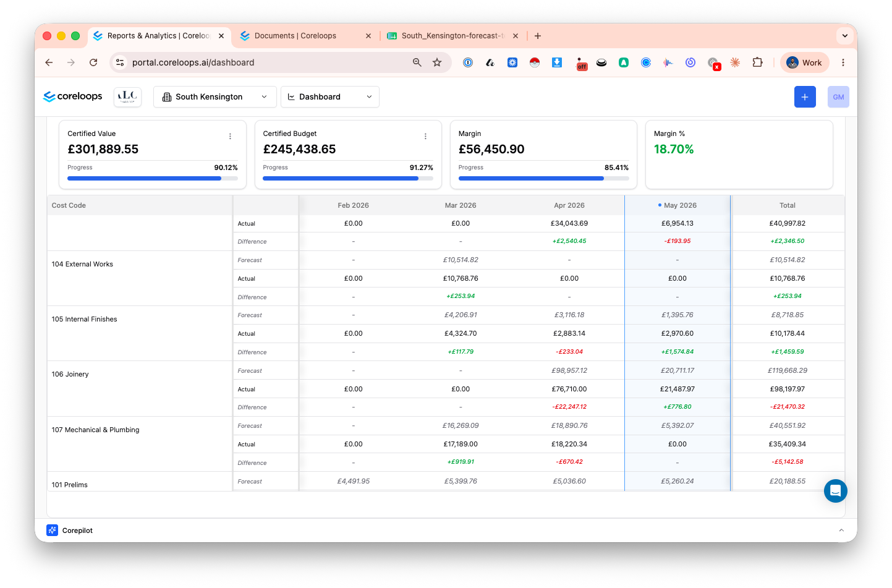The image size is (892, 588).
Task: Click the Corepilot label
Action: pos(77,530)
